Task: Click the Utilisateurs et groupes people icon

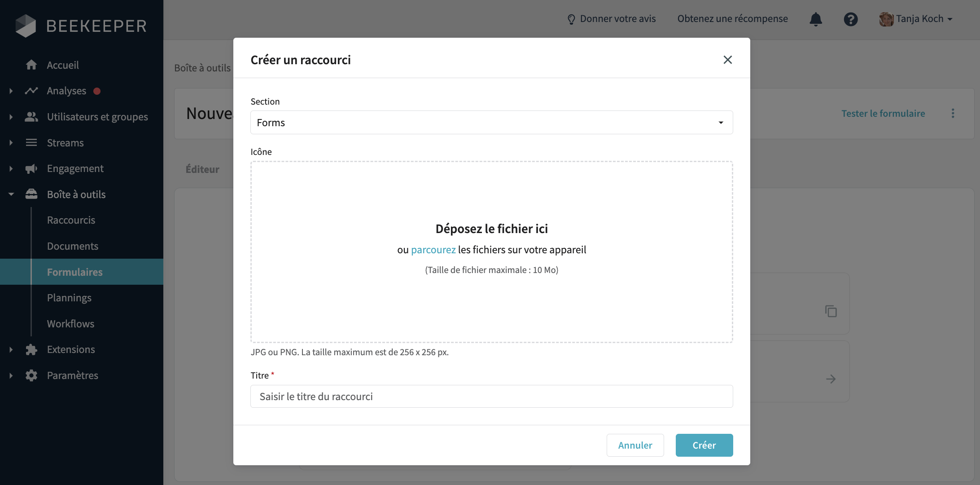Action: [x=31, y=117]
